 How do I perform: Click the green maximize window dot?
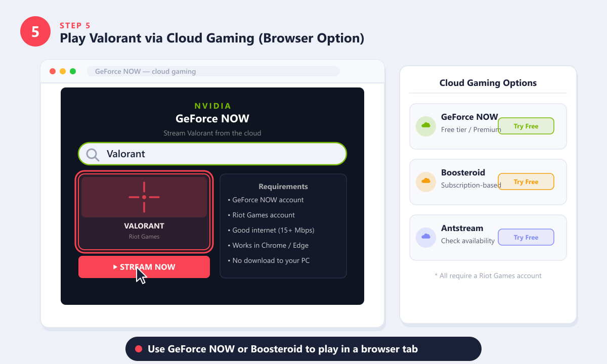[x=73, y=71]
